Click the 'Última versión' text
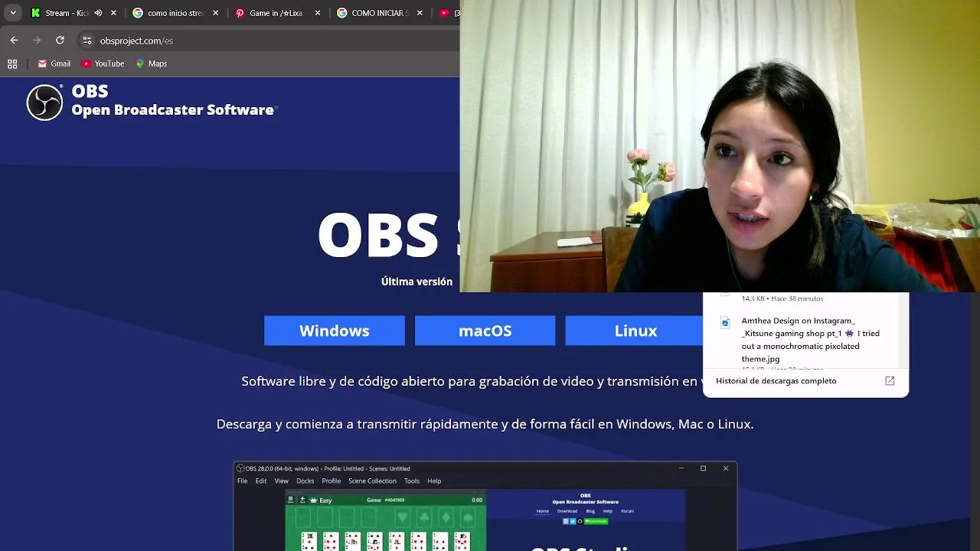This screenshot has height=551, width=980. pos(416,282)
